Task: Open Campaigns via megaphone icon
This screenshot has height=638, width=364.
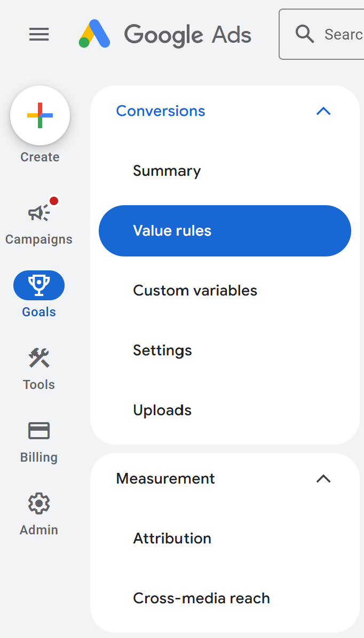Action: pos(39,213)
